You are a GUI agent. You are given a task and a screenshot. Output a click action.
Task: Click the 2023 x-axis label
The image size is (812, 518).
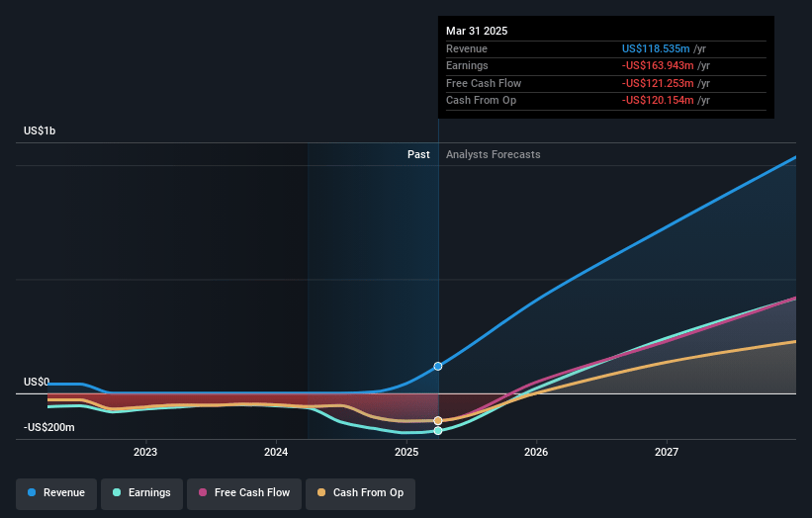pyautogui.click(x=145, y=452)
